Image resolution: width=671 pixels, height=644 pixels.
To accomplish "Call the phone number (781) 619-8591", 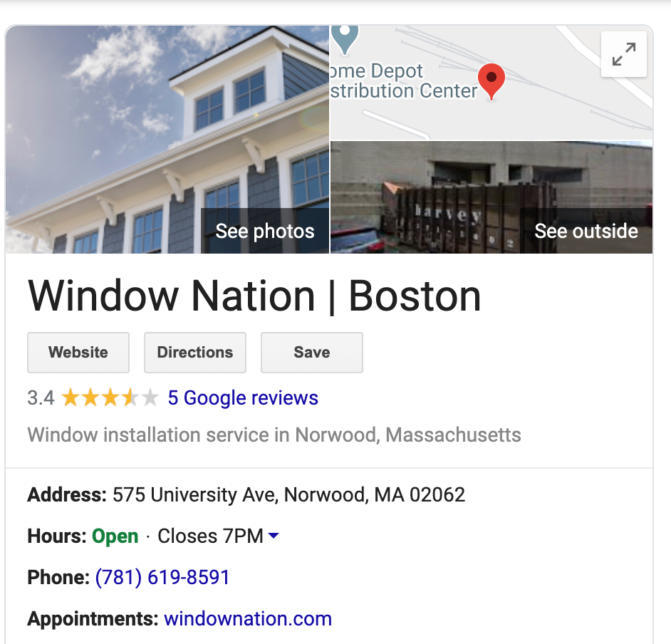I will point(162,577).
